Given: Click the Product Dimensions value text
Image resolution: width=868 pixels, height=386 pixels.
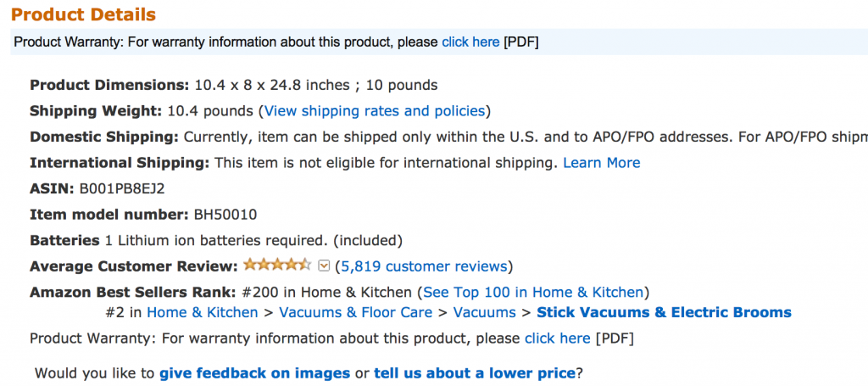Looking at the screenshot, I should (x=315, y=85).
